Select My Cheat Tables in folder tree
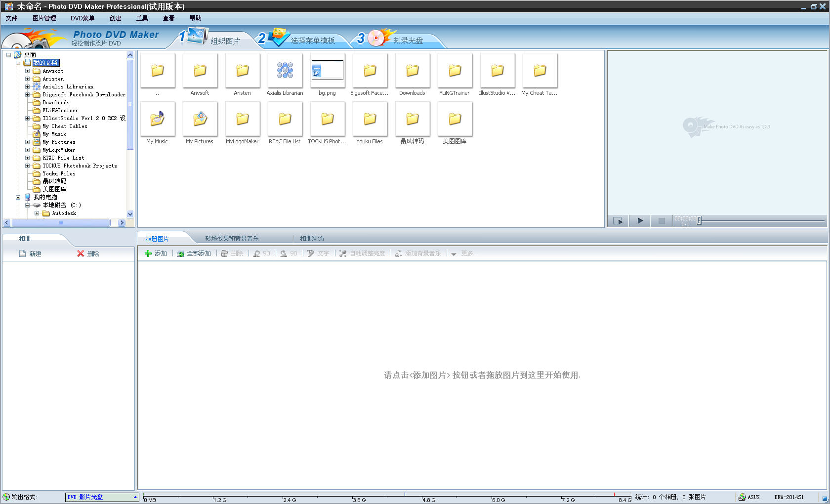The image size is (830, 504). (x=65, y=126)
